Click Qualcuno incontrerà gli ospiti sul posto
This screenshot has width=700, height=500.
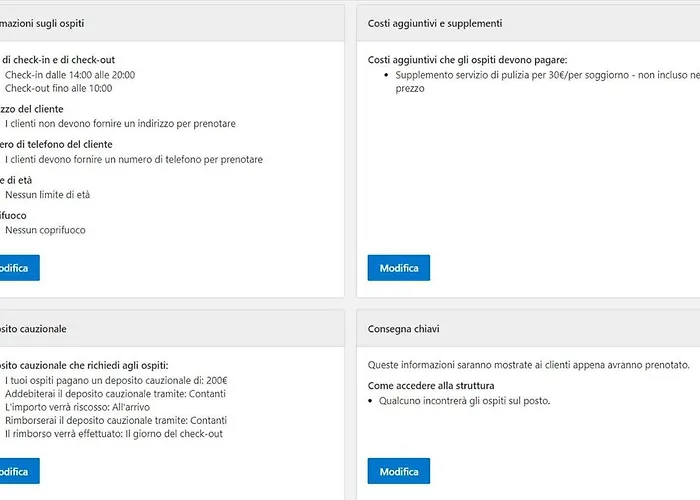pos(464,401)
